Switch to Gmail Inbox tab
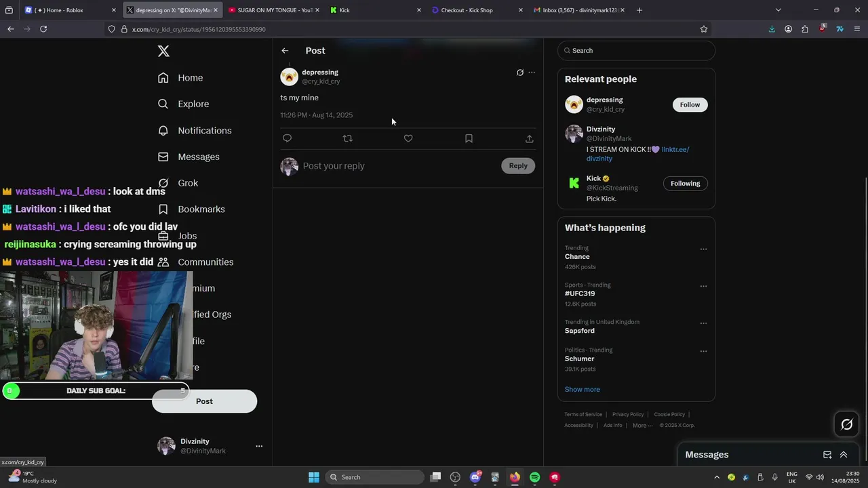Image resolution: width=868 pixels, height=488 pixels. pyautogui.click(x=580, y=10)
